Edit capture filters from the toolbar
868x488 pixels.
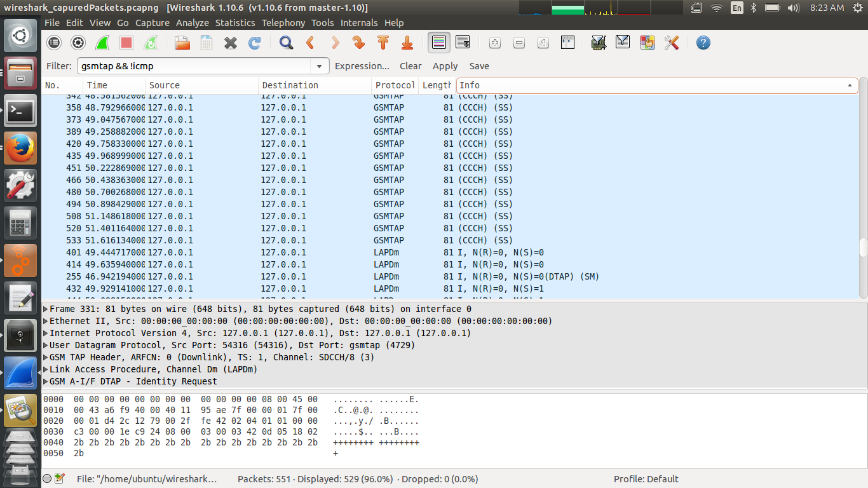click(599, 43)
